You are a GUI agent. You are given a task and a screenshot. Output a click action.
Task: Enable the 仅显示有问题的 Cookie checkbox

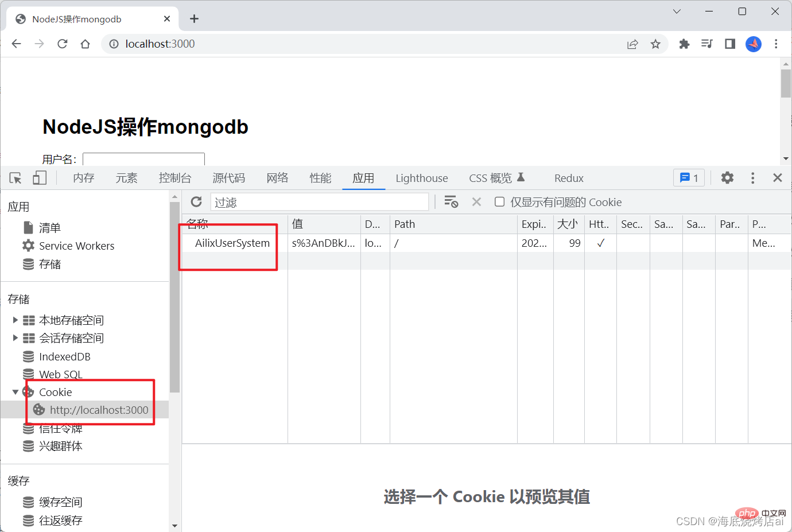tap(499, 201)
